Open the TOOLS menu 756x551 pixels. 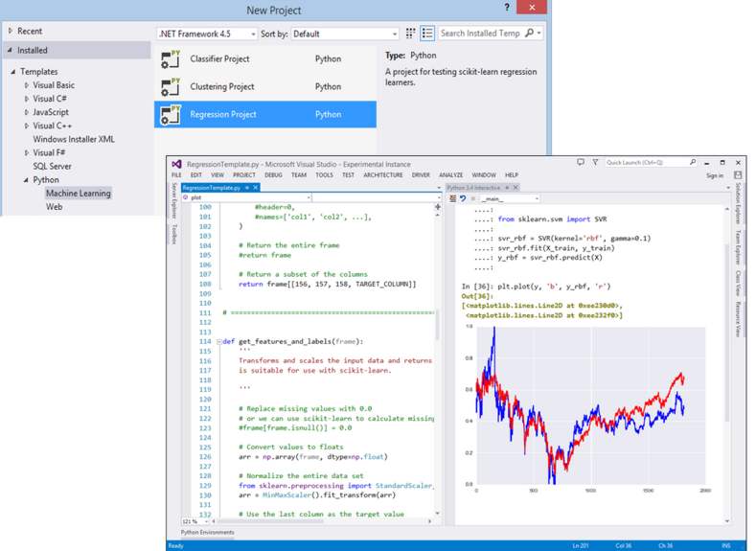(324, 175)
